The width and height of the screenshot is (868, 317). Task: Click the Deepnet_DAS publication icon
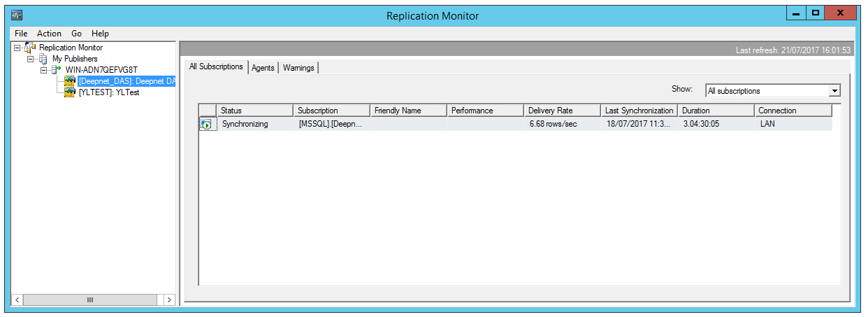70,81
